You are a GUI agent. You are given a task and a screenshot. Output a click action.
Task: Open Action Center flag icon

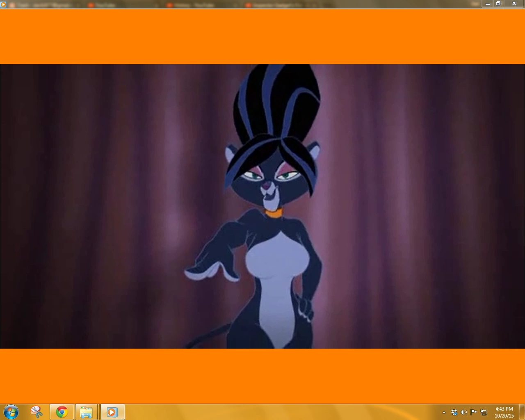coord(474,412)
